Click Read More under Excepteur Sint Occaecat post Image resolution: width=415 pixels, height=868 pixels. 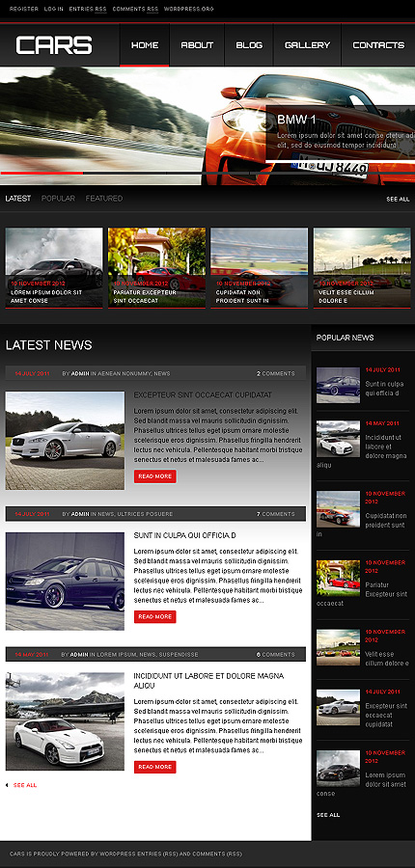point(155,476)
